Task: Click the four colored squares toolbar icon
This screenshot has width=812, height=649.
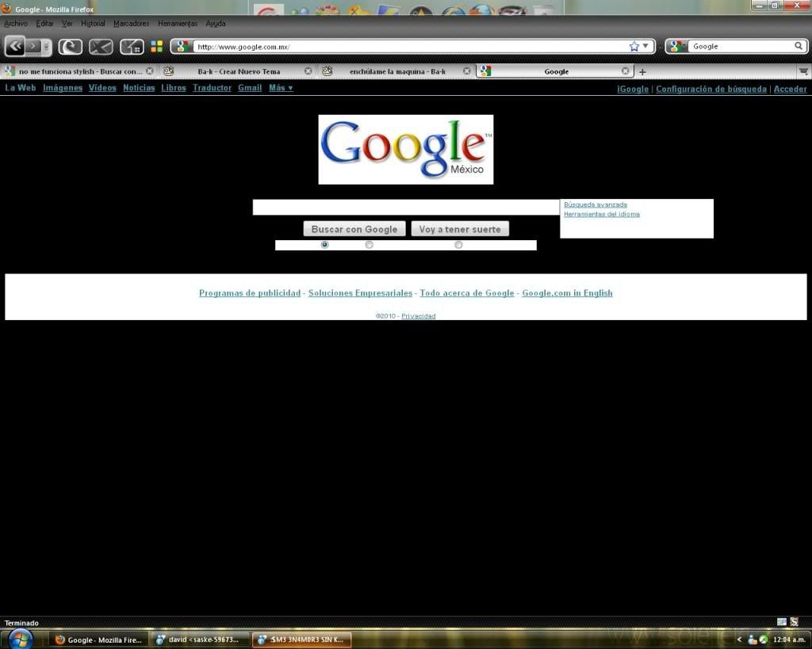Action: tap(156, 47)
